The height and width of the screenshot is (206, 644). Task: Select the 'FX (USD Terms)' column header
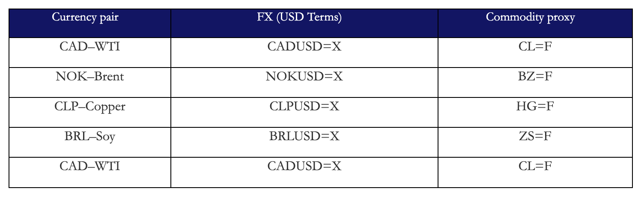click(304, 18)
